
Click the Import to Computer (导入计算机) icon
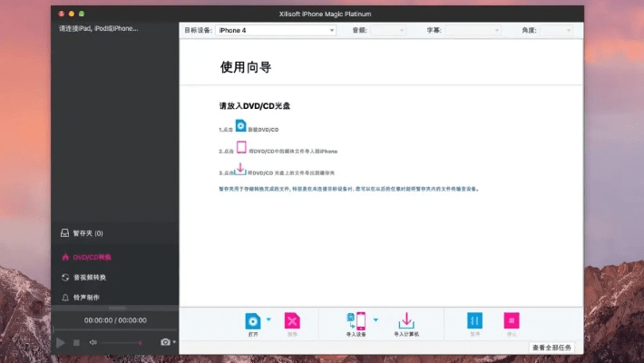click(x=406, y=320)
